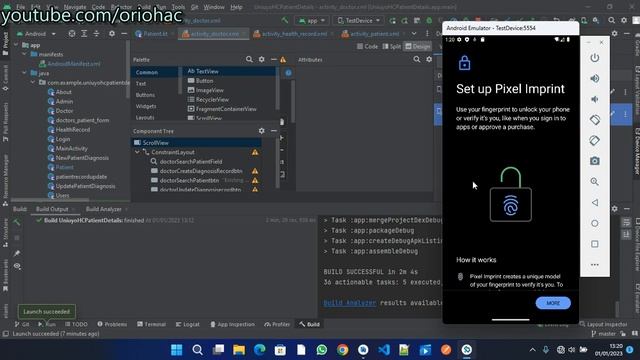
Task: Click the Android Studio taskbar icon
Action: [467, 350]
